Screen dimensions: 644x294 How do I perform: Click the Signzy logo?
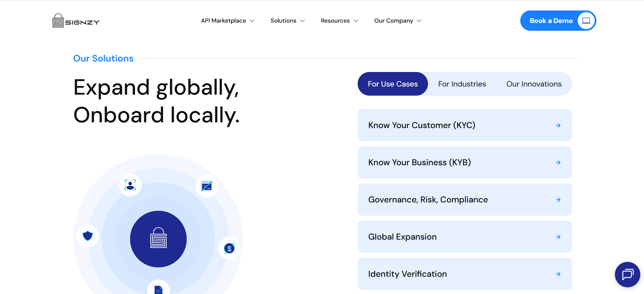click(x=76, y=21)
